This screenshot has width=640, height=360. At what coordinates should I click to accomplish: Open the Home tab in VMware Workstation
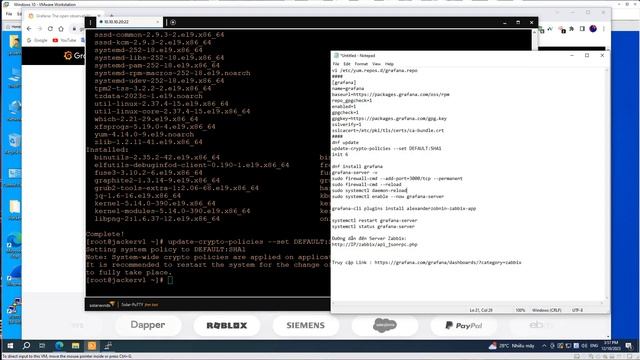coord(14,27)
